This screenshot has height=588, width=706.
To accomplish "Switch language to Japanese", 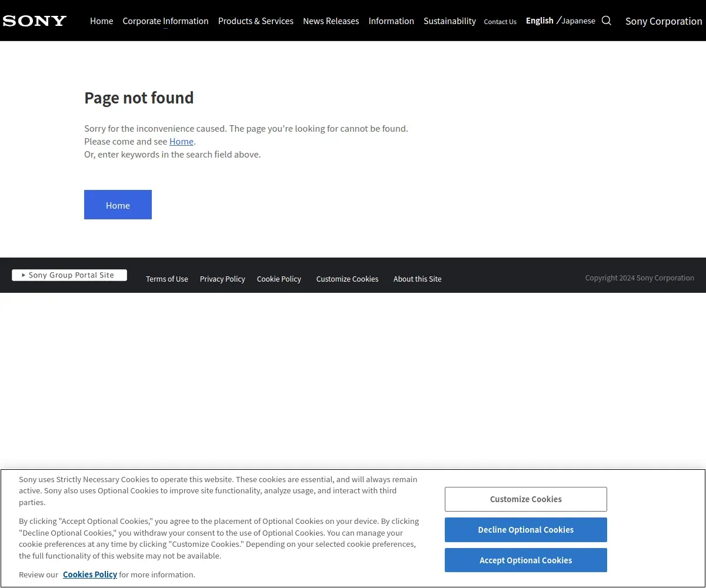I will coord(578,21).
